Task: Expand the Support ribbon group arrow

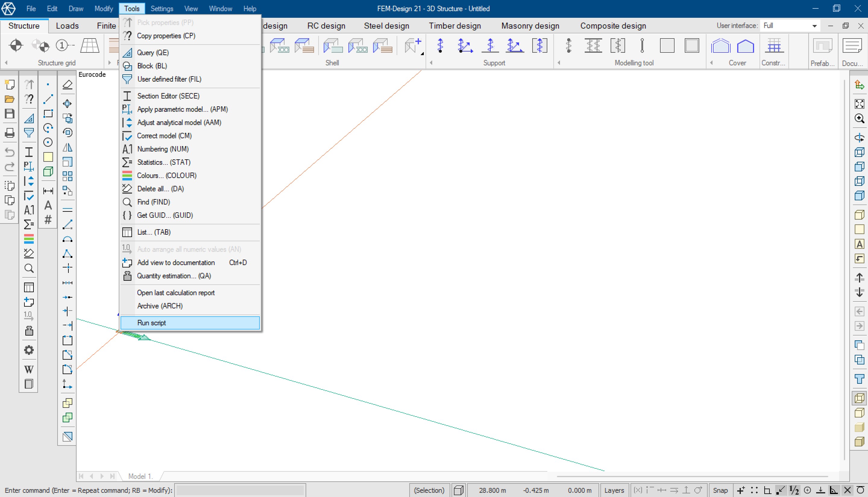Action: [431, 63]
